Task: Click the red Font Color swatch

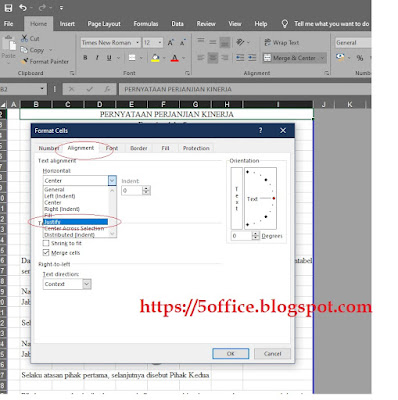Action: (x=175, y=58)
